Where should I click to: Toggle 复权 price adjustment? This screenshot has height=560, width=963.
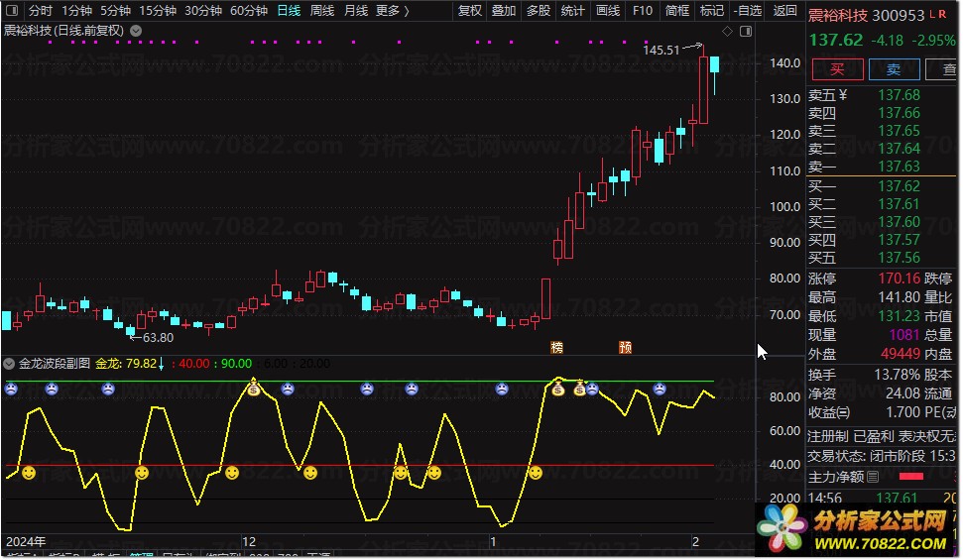(470, 11)
